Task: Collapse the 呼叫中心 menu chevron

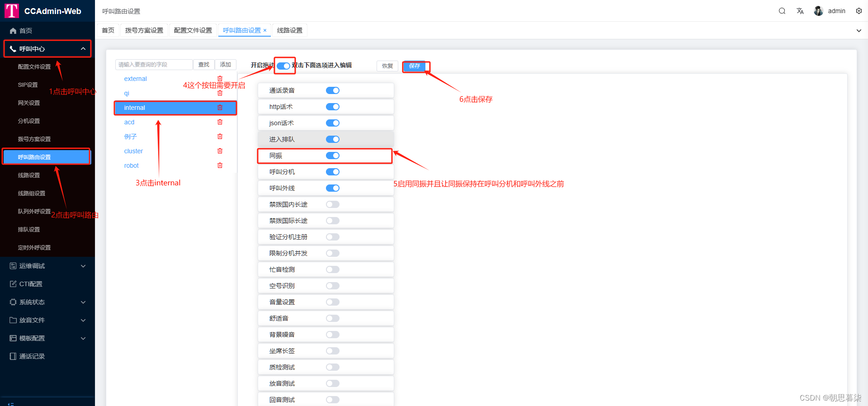Action: 83,49
